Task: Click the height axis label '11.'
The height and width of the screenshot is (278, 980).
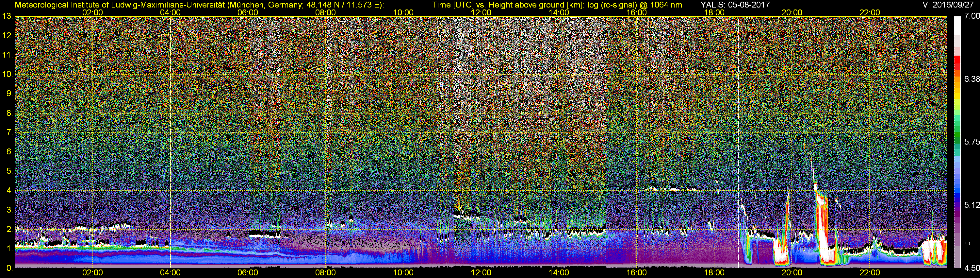Action: coord(8,55)
